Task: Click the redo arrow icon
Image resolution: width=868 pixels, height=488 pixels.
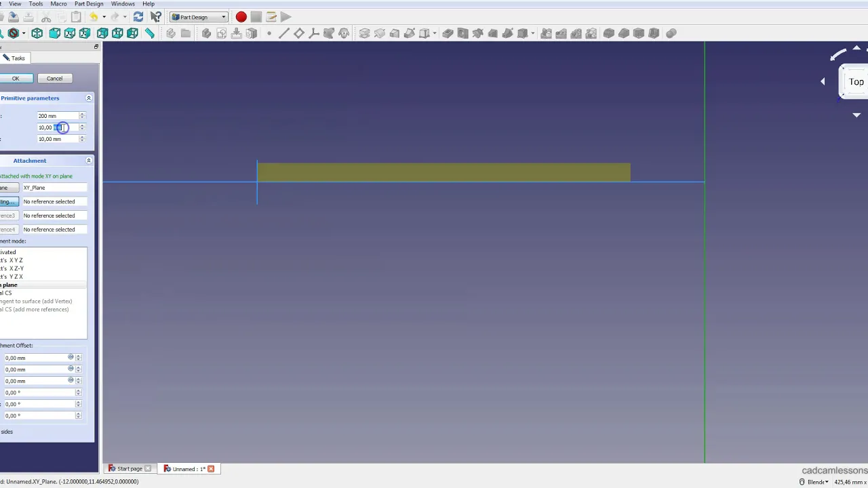Action: click(115, 17)
